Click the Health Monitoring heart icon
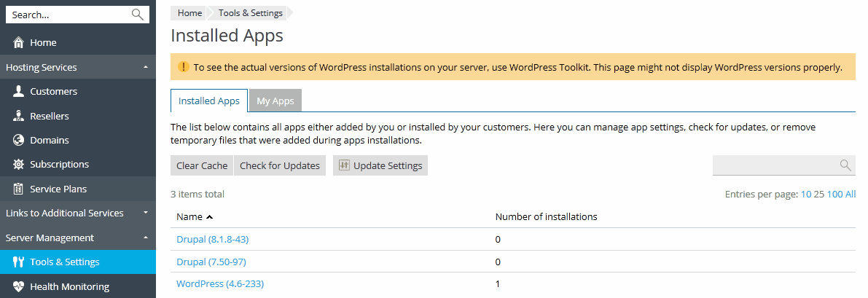Image resolution: width=868 pixels, height=298 pixels. tap(18, 286)
